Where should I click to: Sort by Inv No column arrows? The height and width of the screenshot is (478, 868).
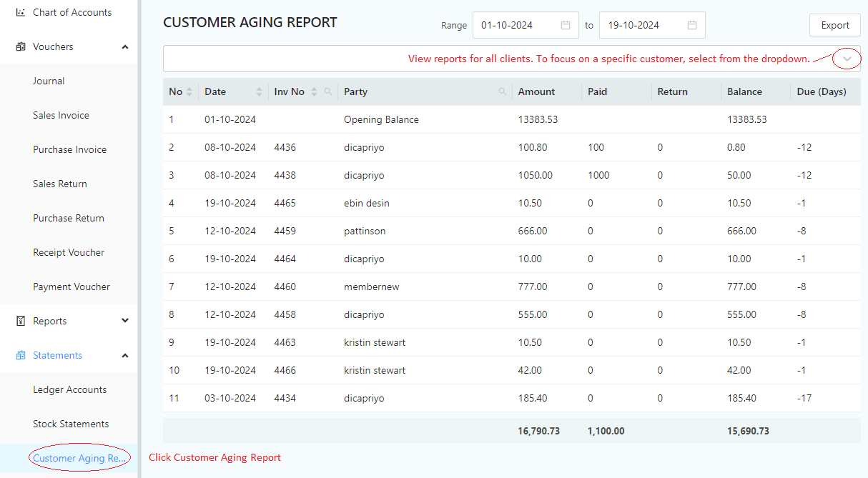(314, 91)
